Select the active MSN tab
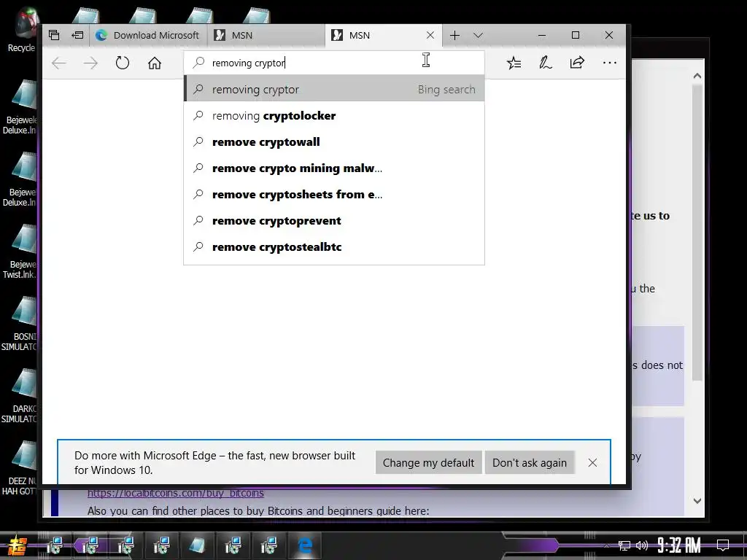Viewport: 747px width, 560px height. (x=376, y=35)
